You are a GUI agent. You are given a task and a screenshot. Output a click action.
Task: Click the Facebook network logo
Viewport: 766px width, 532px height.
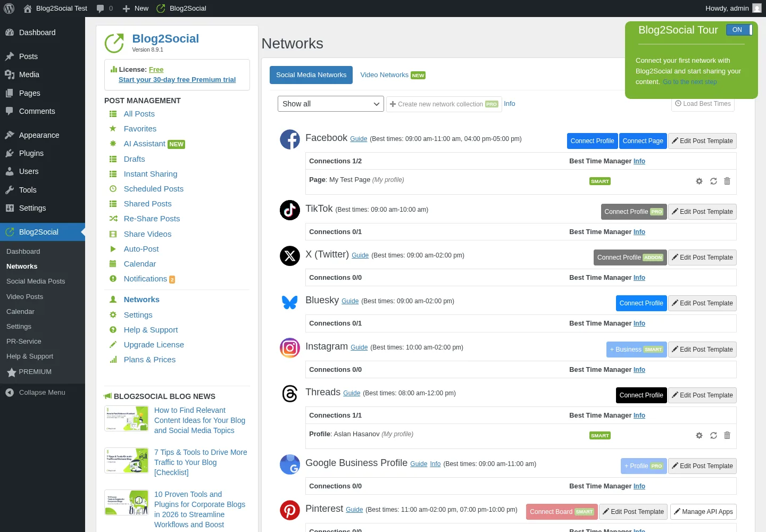click(290, 139)
